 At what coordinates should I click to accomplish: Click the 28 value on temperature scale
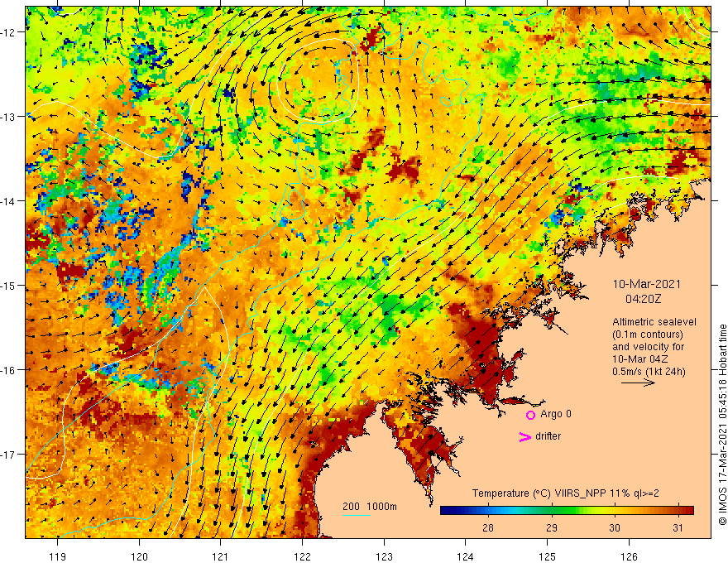point(487,527)
